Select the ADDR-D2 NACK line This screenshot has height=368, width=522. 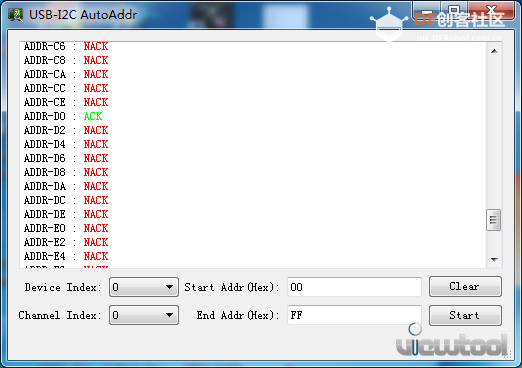click(66, 130)
